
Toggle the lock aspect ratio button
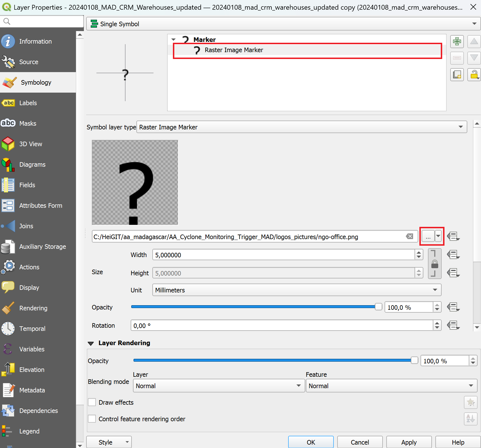click(434, 264)
